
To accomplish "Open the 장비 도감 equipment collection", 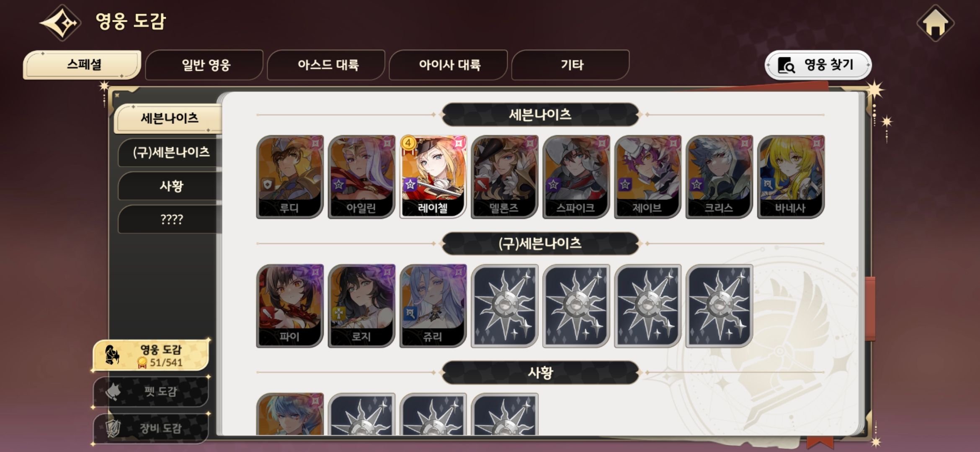I will pos(151,428).
